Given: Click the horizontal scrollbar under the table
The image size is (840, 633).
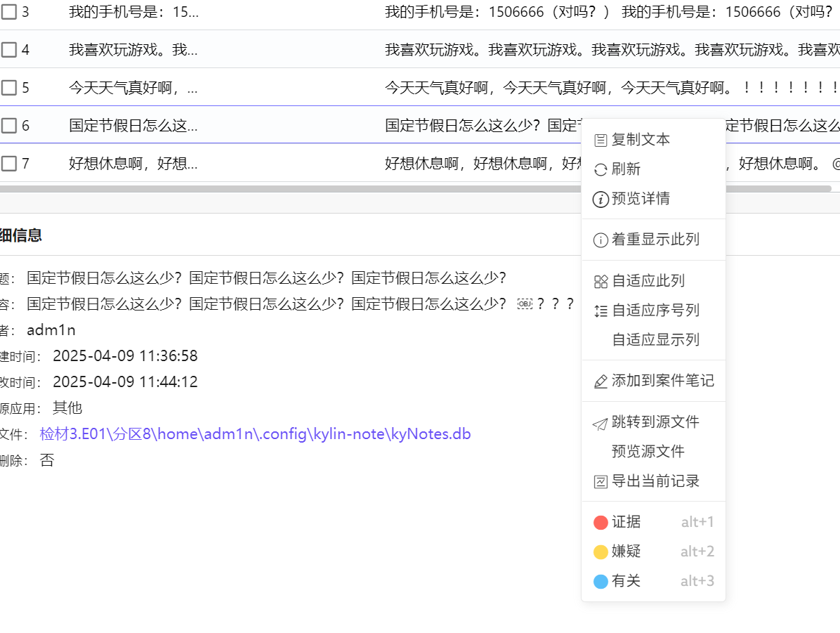Looking at the screenshot, I should (415, 189).
